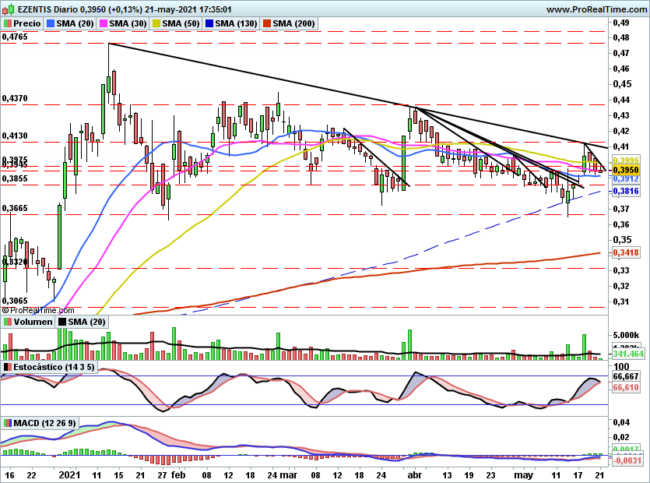Click the 0,04 MACD axis label
Image resolution: width=650 pixels, height=483 pixels.
621,422
